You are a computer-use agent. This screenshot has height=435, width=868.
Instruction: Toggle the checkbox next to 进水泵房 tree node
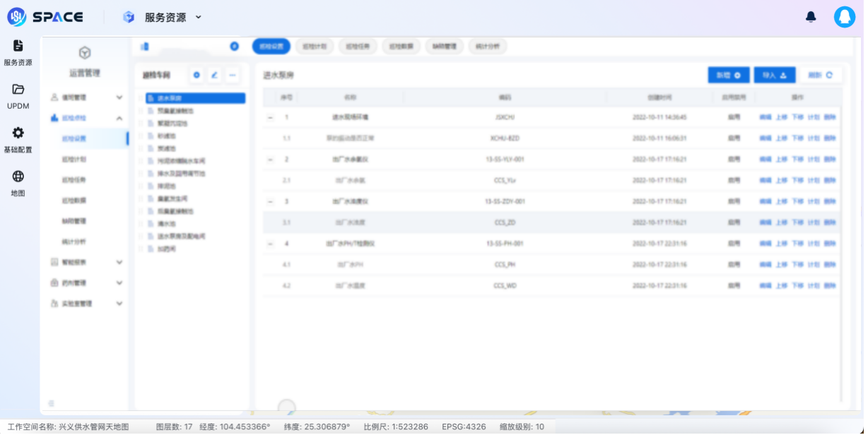140,97
